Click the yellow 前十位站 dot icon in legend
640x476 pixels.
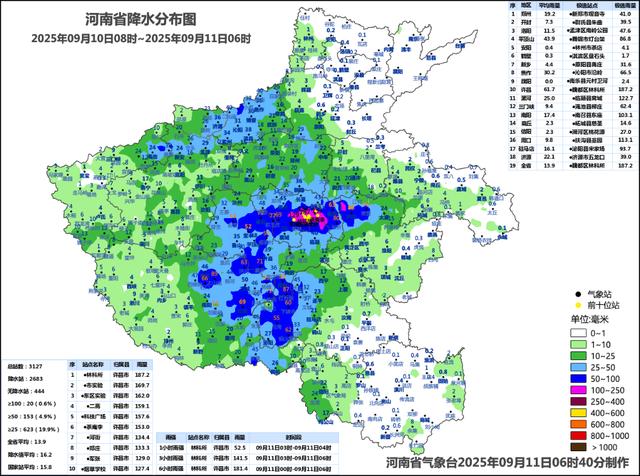[578, 305]
